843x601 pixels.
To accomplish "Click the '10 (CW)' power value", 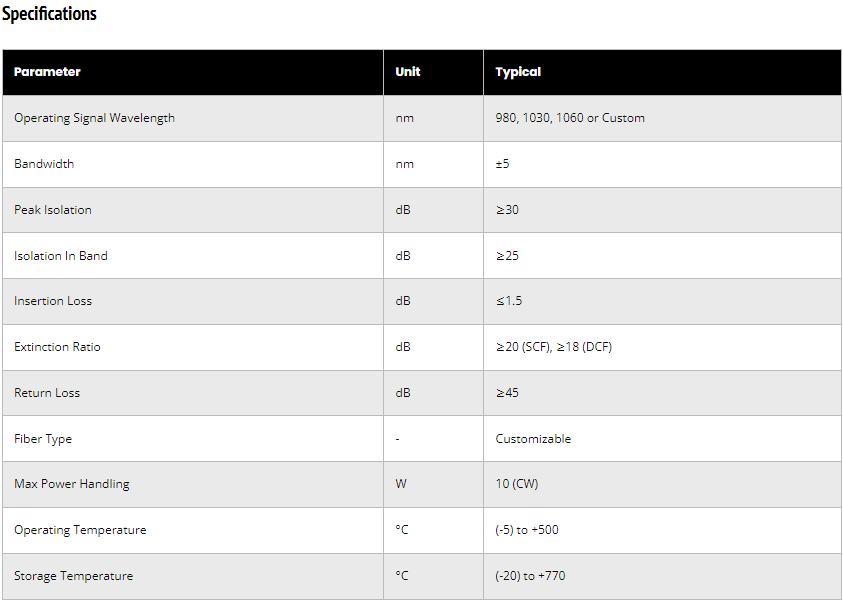I will (x=516, y=484).
